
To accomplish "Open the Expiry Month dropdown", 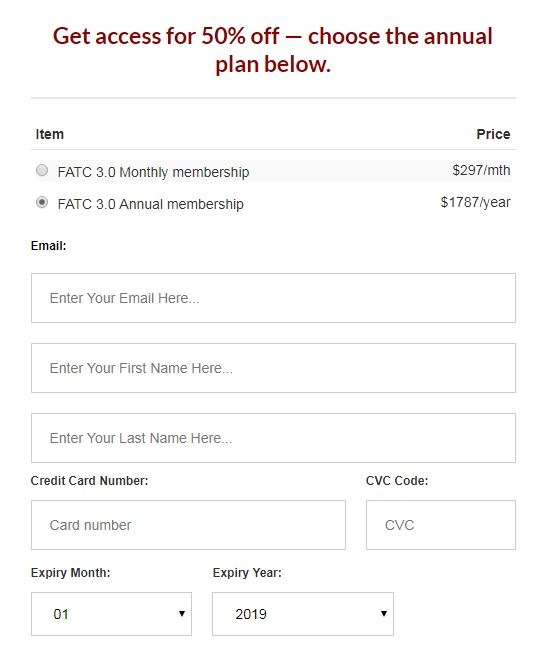I will coord(111,614).
